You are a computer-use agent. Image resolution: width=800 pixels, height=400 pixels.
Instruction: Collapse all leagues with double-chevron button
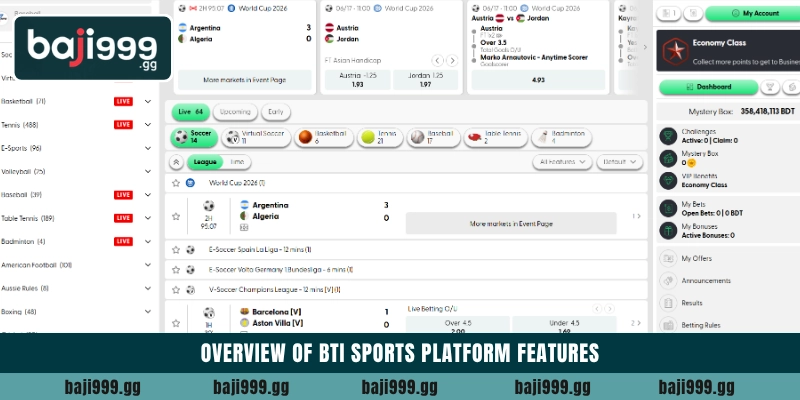(x=176, y=162)
